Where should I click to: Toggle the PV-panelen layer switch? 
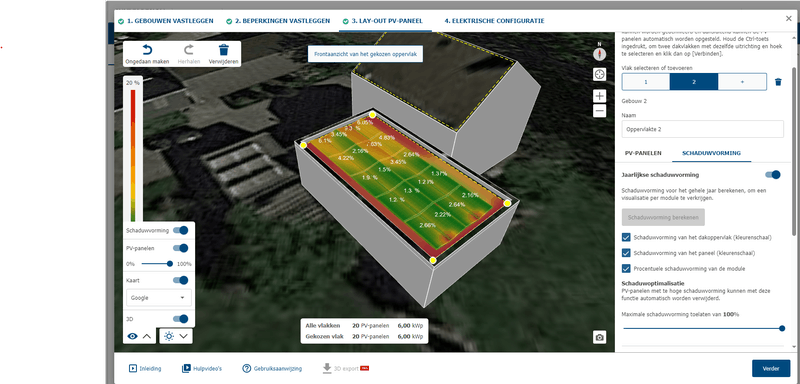point(181,248)
